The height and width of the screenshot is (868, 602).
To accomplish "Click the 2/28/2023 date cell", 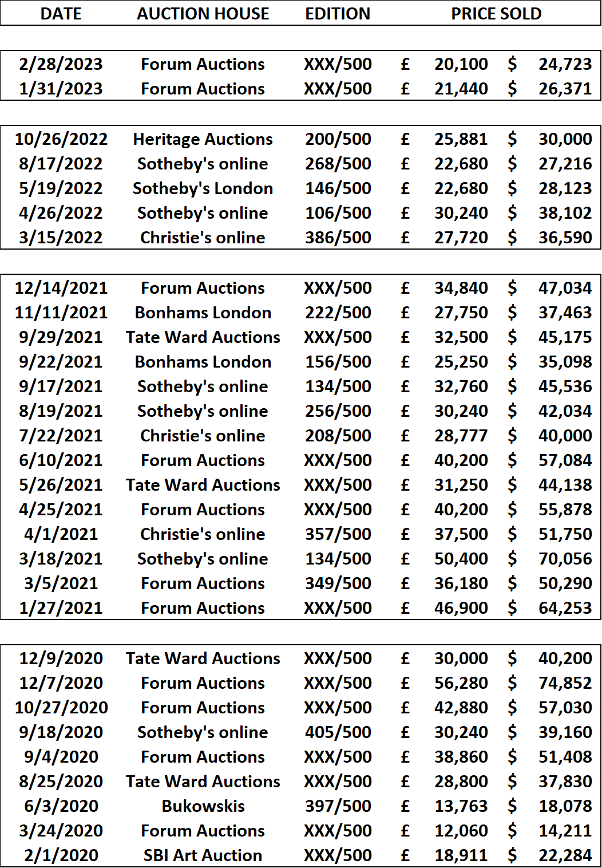I will [61, 64].
